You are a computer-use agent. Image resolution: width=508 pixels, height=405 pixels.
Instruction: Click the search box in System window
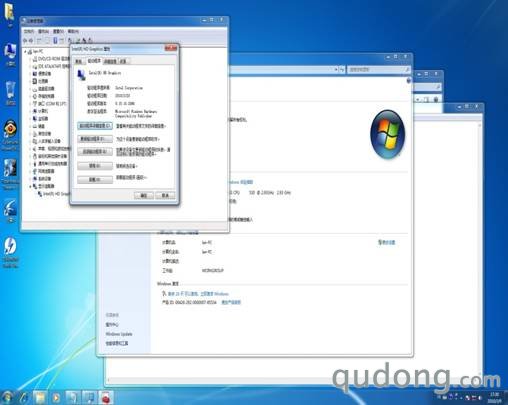[x=379, y=69]
